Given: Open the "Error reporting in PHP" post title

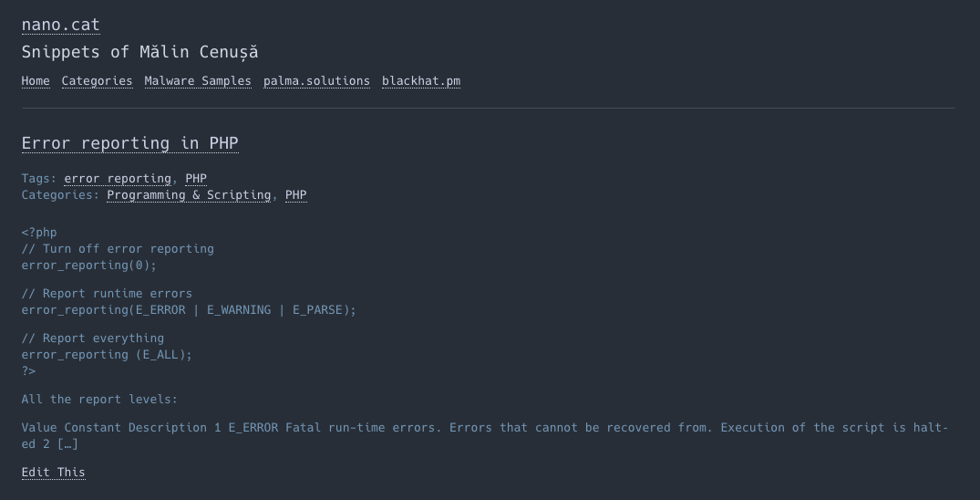Looking at the screenshot, I should (129, 143).
